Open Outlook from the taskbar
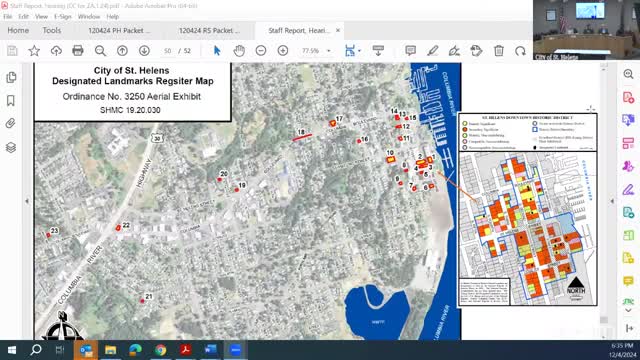Image resolution: width=640 pixels, height=360 pixels. click(x=86, y=350)
